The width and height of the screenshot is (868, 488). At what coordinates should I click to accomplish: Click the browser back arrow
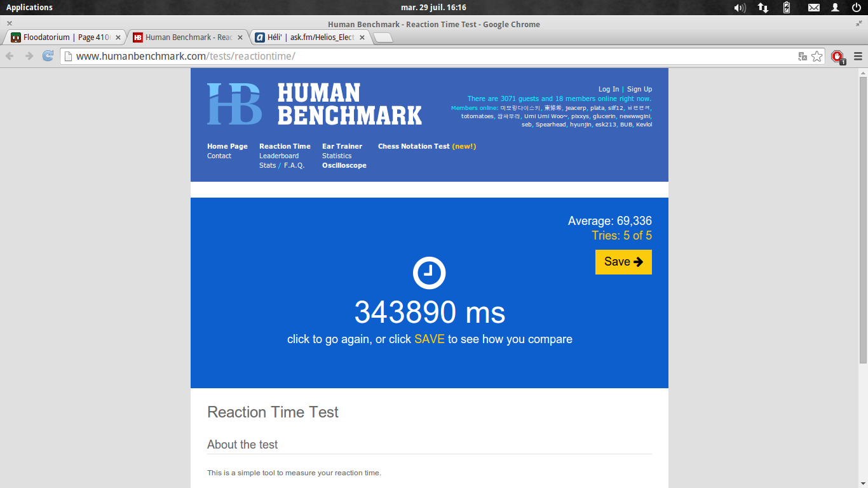(10, 56)
